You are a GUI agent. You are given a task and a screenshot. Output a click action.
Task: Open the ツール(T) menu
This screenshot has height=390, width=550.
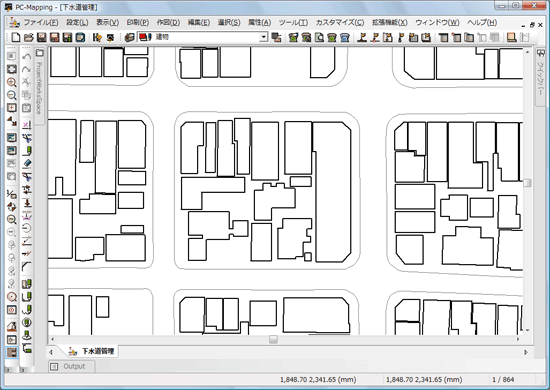(x=293, y=22)
